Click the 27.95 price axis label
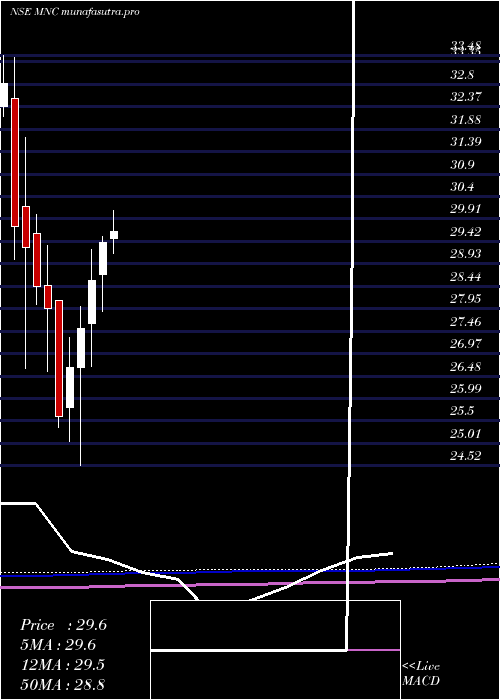Viewport: 500px width, 700px height. [466, 299]
